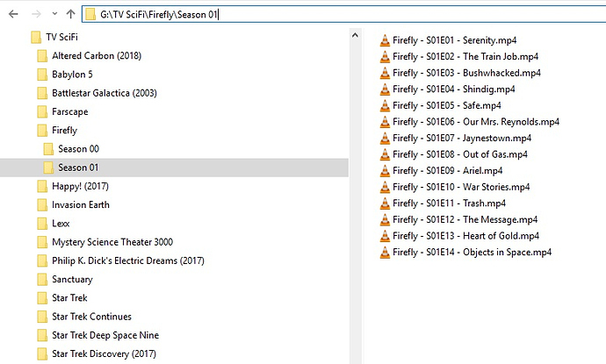
Task: Select file name S01E09 - Ariel.mp4
Action: coord(448,171)
